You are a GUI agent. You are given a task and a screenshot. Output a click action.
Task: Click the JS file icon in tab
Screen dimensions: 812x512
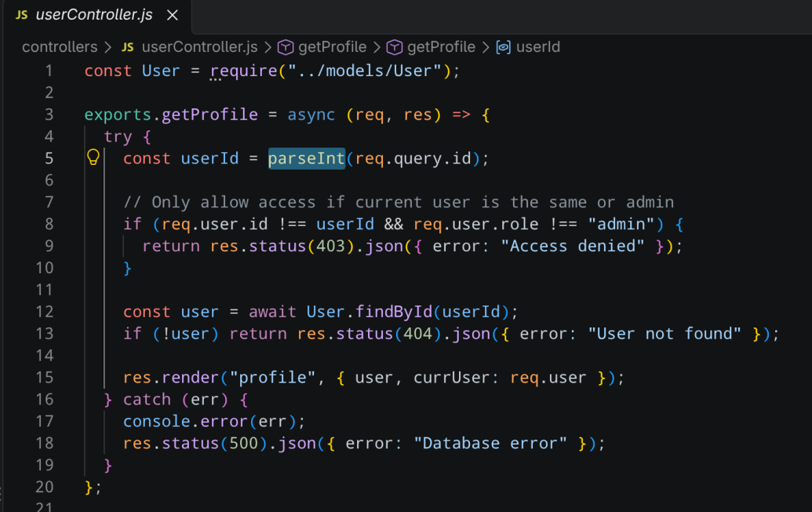[22, 15]
